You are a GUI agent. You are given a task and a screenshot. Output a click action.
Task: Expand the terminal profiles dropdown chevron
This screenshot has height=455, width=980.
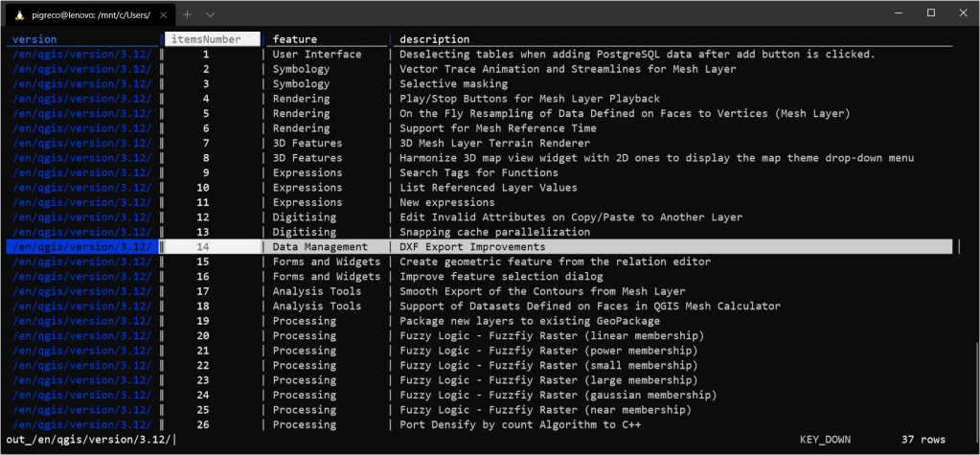point(210,13)
